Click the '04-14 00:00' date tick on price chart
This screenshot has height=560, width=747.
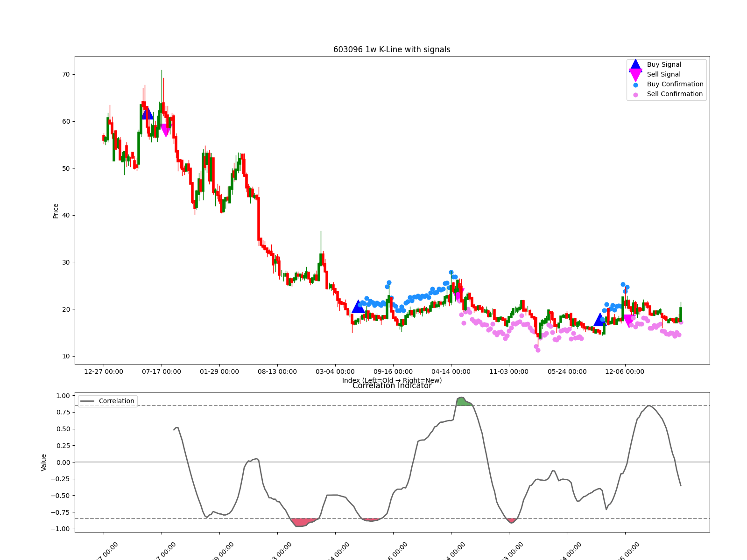tap(451, 372)
